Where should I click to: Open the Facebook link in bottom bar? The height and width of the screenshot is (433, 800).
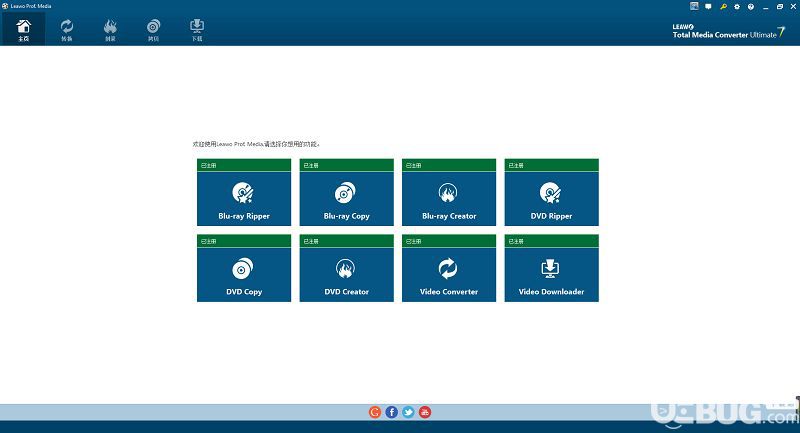391,412
